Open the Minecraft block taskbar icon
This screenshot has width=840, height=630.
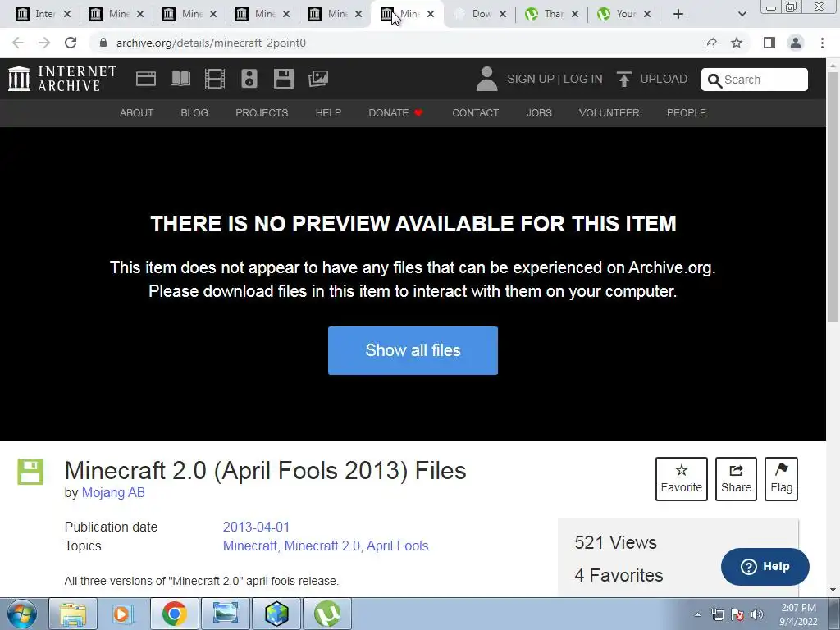(x=276, y=614)
